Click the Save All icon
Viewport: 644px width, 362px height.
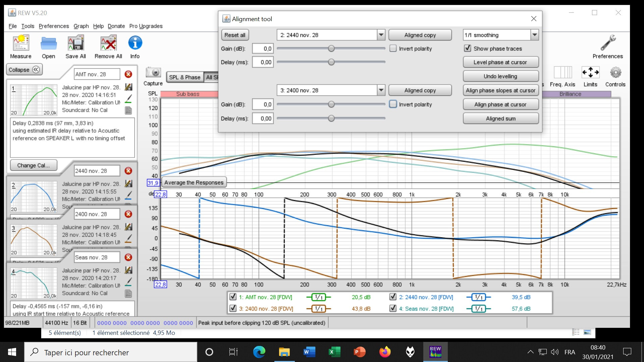(75, 44)
